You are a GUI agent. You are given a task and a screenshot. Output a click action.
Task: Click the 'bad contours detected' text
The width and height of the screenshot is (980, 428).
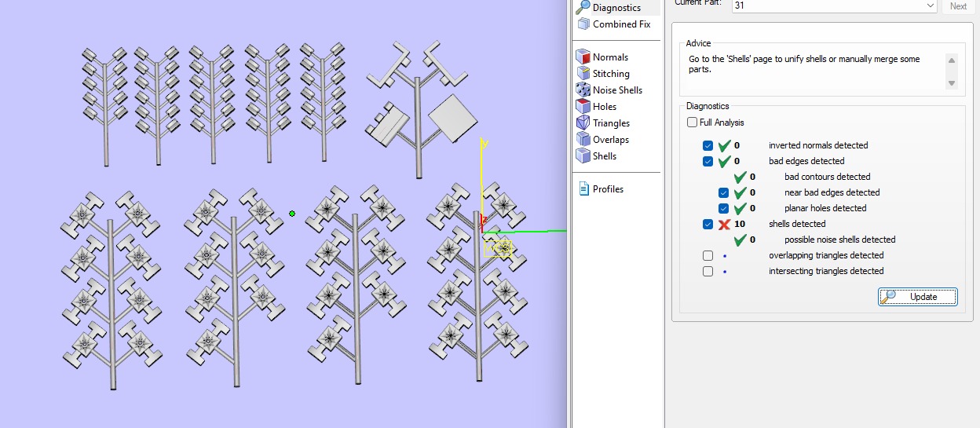point(827,177)
